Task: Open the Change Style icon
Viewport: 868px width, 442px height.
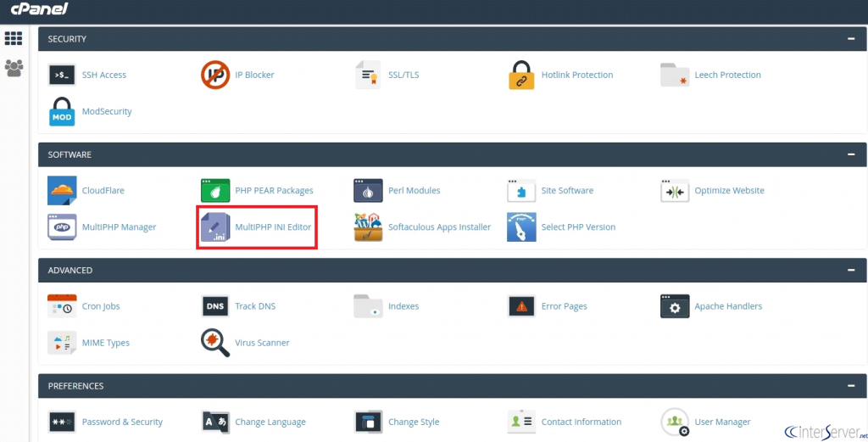Action: [x=368, y=422]
